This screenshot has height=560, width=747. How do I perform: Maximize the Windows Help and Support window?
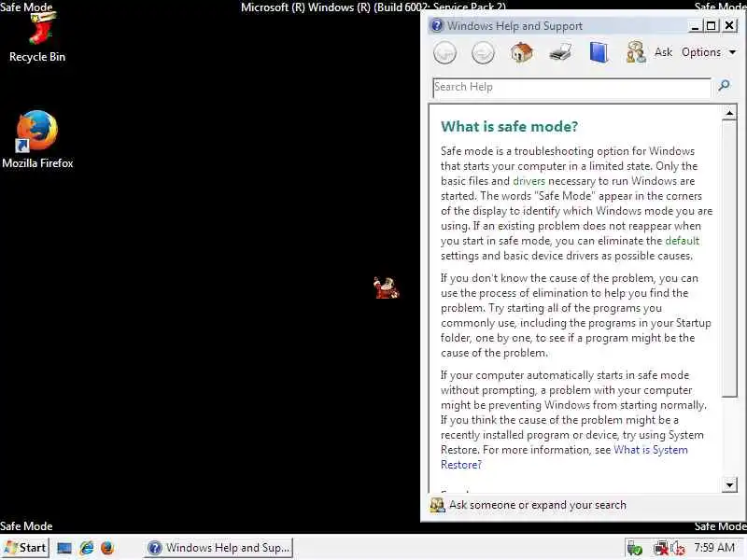(x=712, y=26)
